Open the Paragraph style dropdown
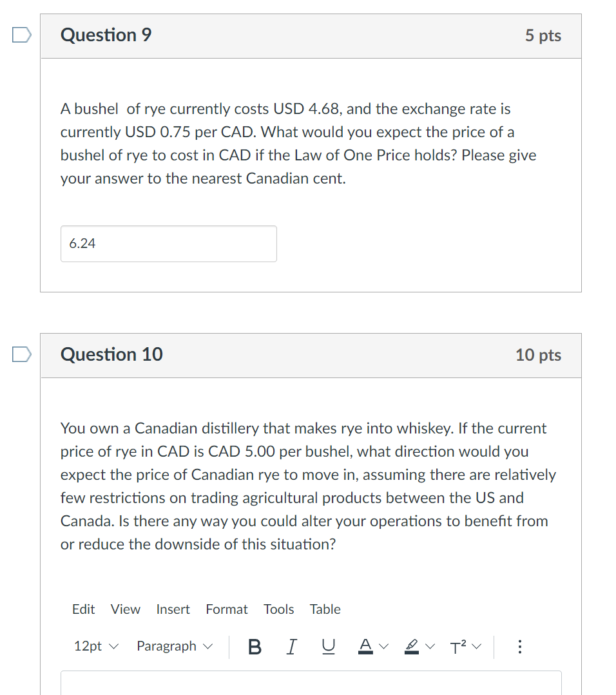 click(x=174, y=646)
